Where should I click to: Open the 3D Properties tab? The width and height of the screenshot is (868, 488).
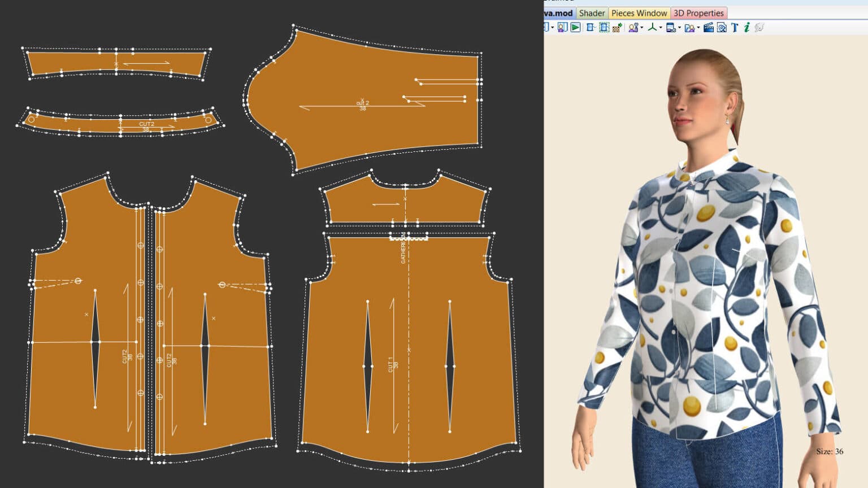tap(700, 13)
